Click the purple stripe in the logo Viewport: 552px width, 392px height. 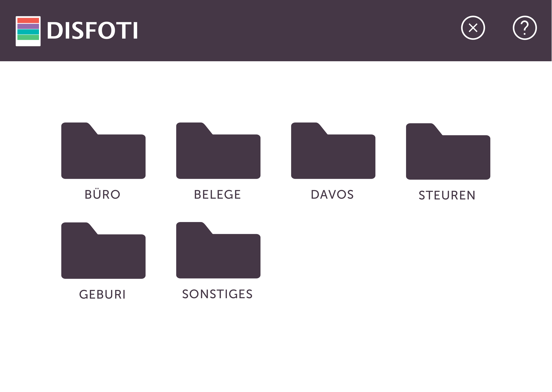tap(28, 26)
